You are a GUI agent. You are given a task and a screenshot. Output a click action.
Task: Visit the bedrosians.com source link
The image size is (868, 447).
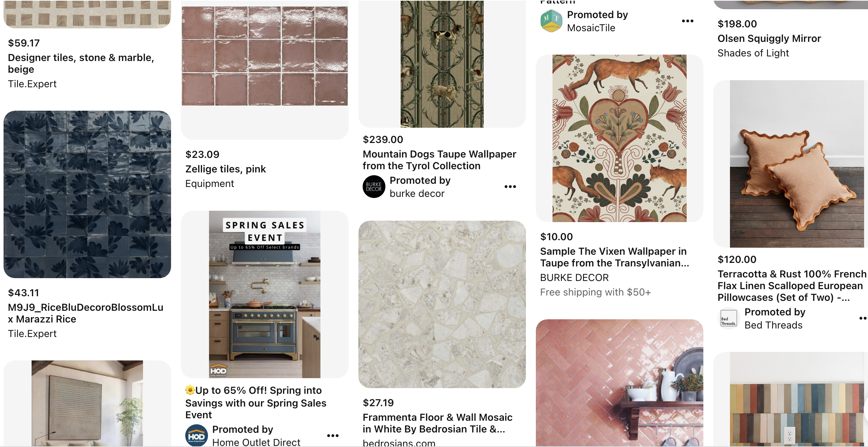(399, 443)
